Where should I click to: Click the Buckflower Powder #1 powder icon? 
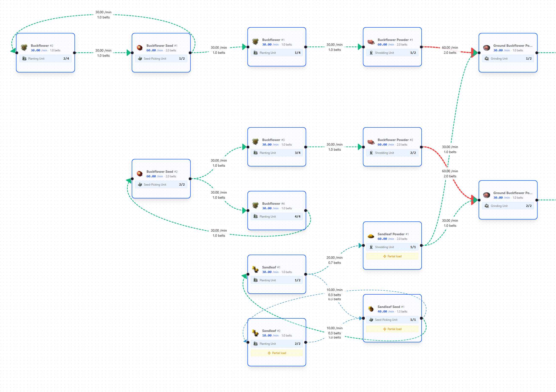371,42
